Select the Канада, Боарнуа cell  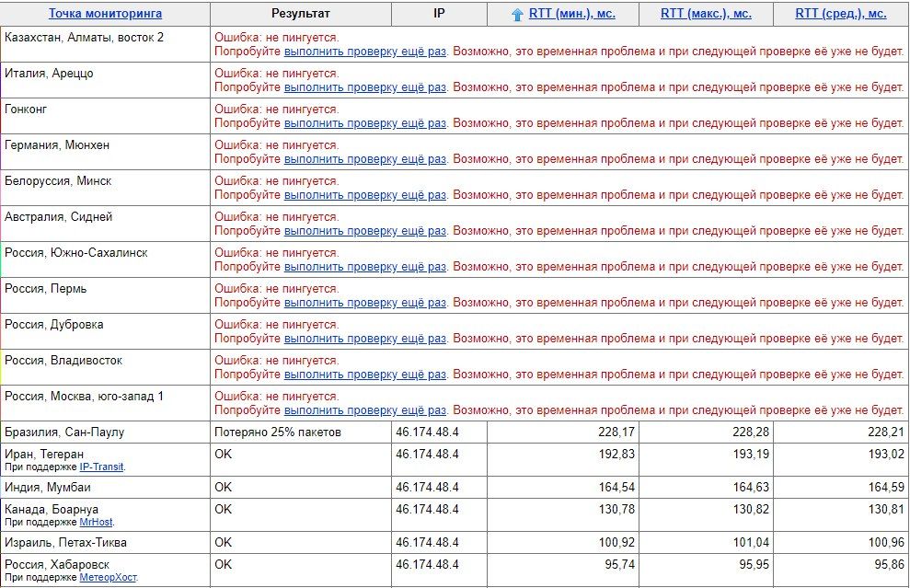[105, 515]
